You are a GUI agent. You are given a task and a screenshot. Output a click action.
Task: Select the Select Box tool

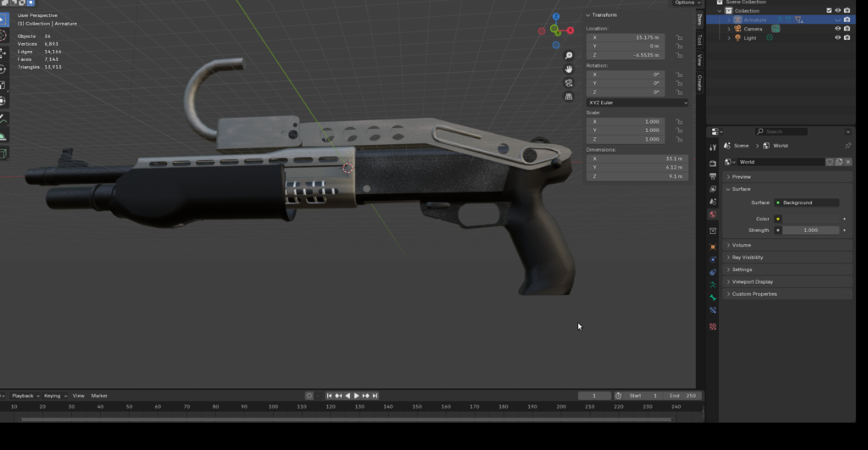tap(3, 20)
